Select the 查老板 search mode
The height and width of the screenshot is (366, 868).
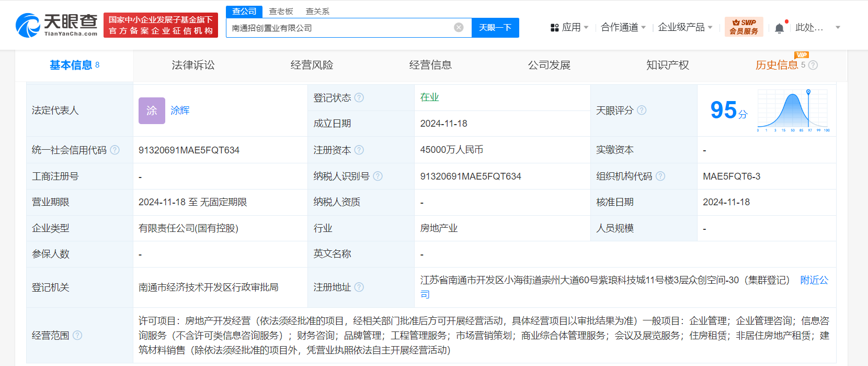click(281, 12)
